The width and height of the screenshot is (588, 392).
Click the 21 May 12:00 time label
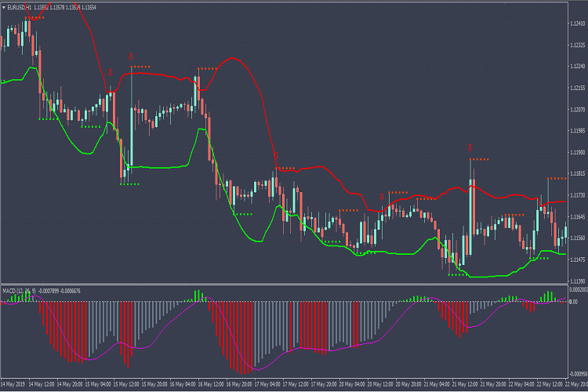(x=465, y=384)
